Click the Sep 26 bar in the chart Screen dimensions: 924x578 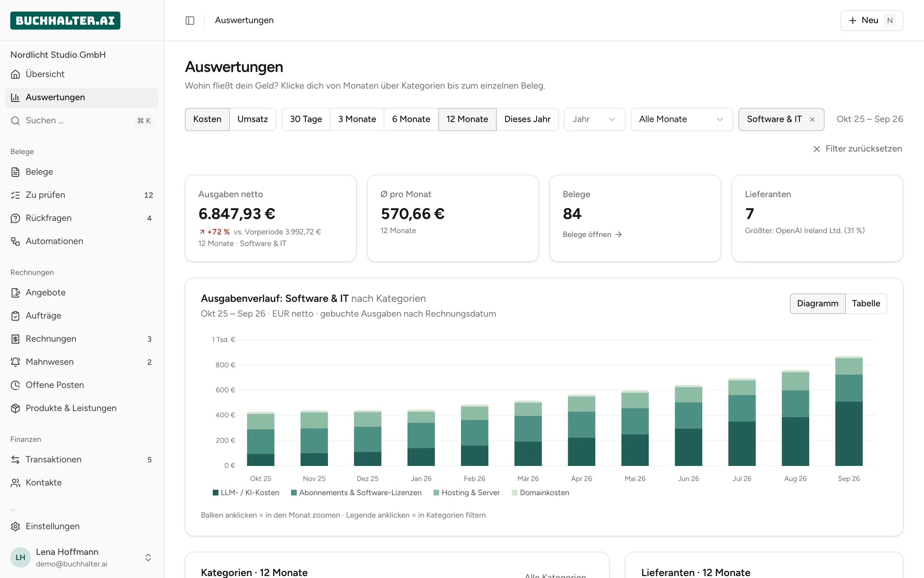(849, 411)
